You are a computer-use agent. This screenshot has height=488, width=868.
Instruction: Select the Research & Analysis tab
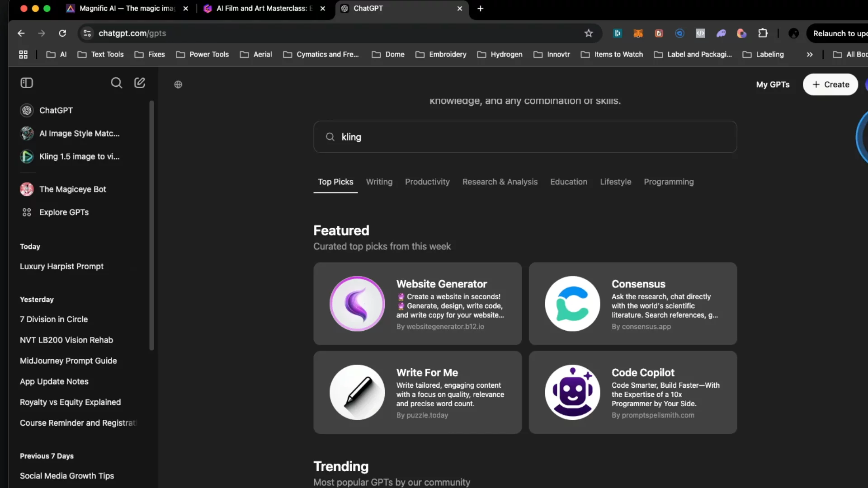[500, 182]
